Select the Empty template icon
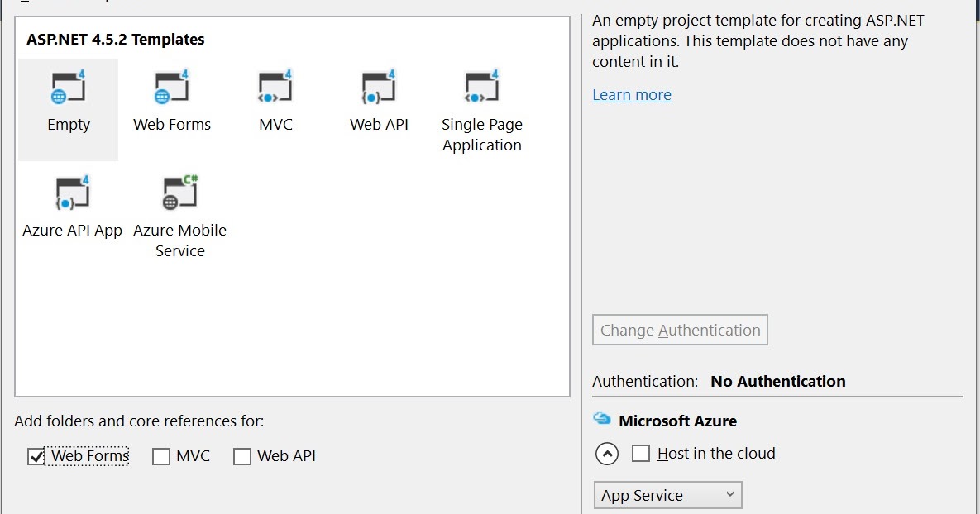This screenshot has height=514, width=980. [69, 88]
